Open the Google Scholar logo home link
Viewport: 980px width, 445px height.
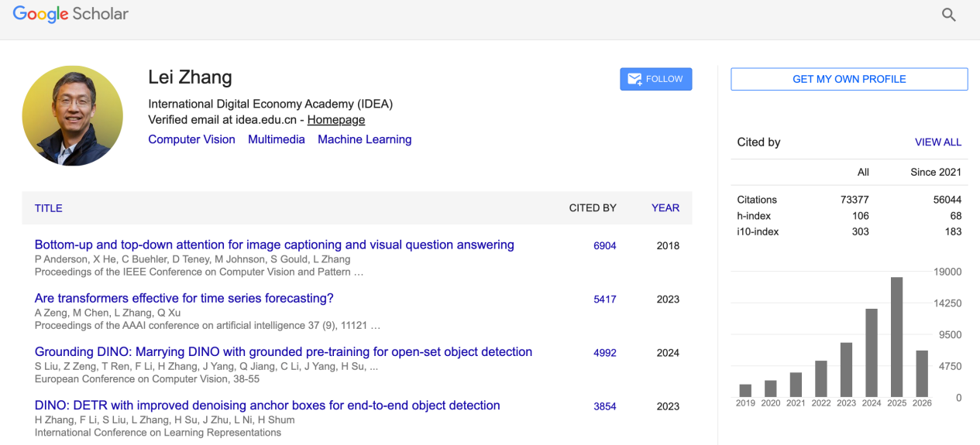click(x=70, y=15)
